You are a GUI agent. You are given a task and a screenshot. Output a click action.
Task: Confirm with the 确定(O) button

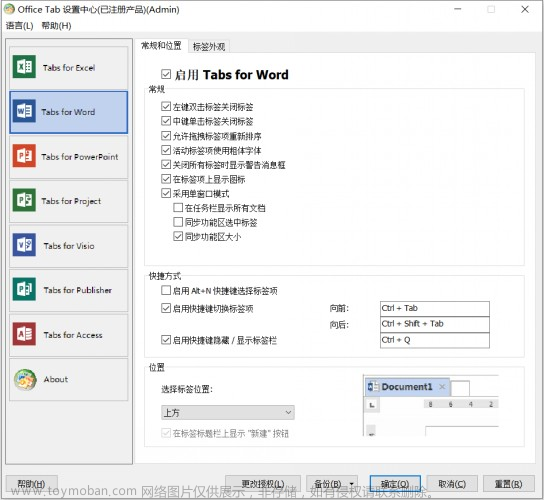[x=395, y=484]
